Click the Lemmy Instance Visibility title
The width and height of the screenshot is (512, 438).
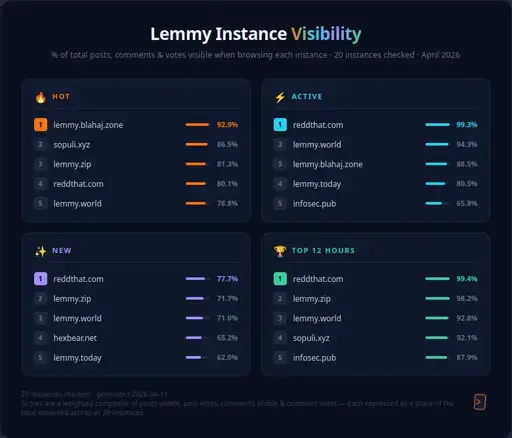coord(256,34)
